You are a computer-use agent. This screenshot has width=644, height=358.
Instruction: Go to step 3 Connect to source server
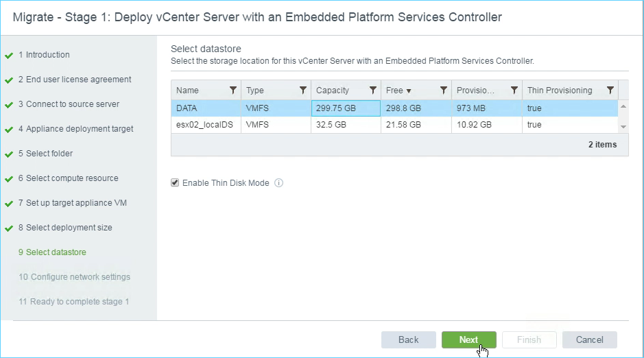pyautogui.click(x=69, y=104)
